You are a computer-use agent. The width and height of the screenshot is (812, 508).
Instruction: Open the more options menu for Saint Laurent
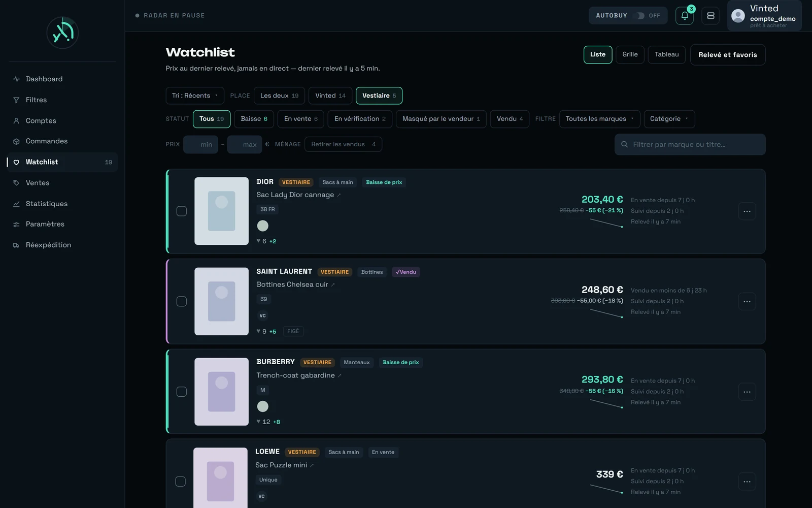tap(747, 302)
